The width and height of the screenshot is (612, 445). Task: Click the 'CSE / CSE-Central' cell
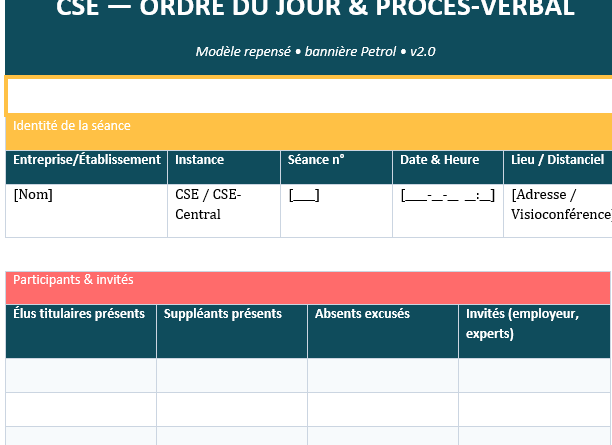pyautogui.click(x=224, y=210)
